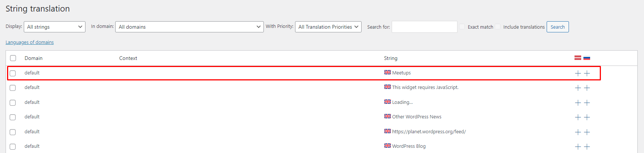
Task: Add Latvian translation for the JavaScript widget string
Action: (578, 88)
